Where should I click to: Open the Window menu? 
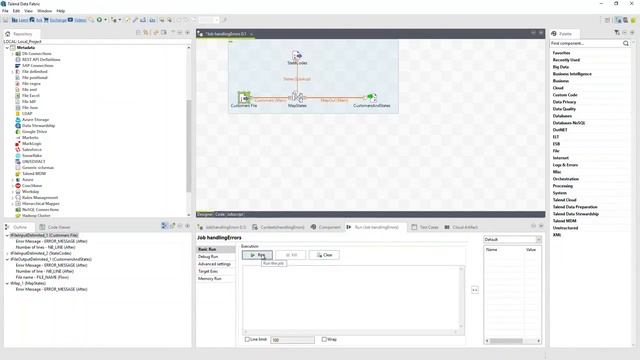click(x=44, y=11)
